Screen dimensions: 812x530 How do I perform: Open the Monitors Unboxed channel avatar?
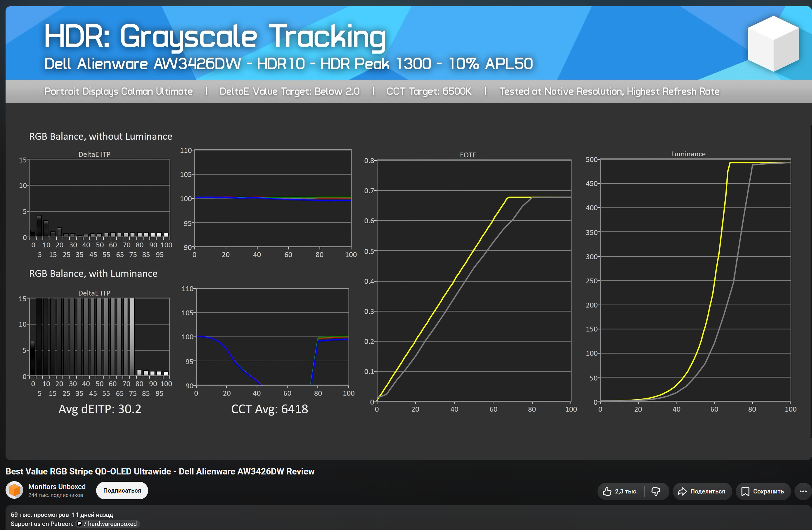click(x=14, y=490)
